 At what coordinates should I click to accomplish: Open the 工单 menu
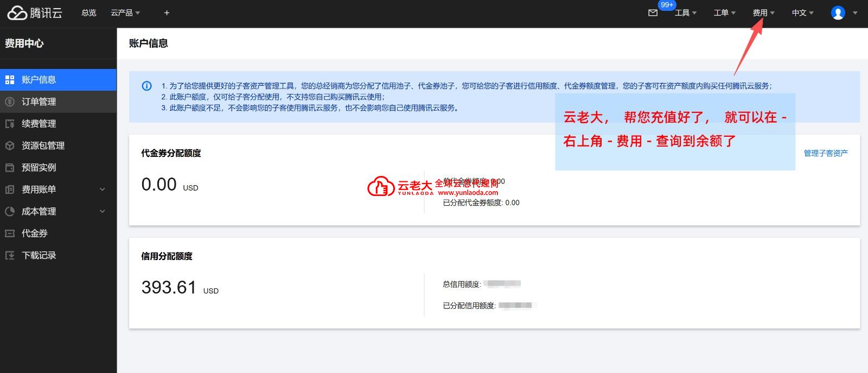click(724, 12)
